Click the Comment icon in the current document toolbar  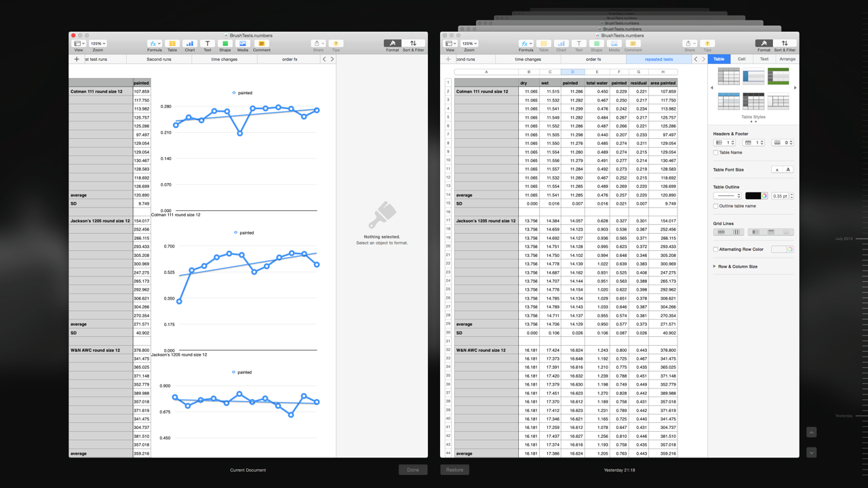[261, 43]
